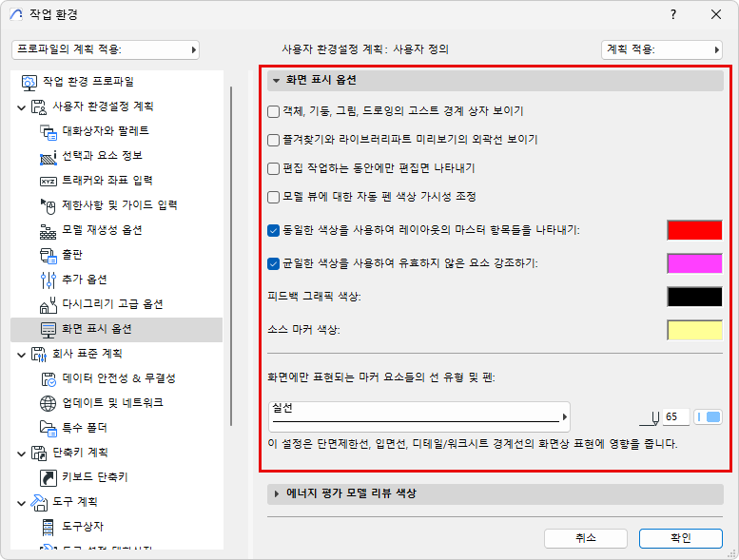Open the magenta invalid elements color swatch
This screenshot has height=560, width=739.
click(x=694, y=263)
